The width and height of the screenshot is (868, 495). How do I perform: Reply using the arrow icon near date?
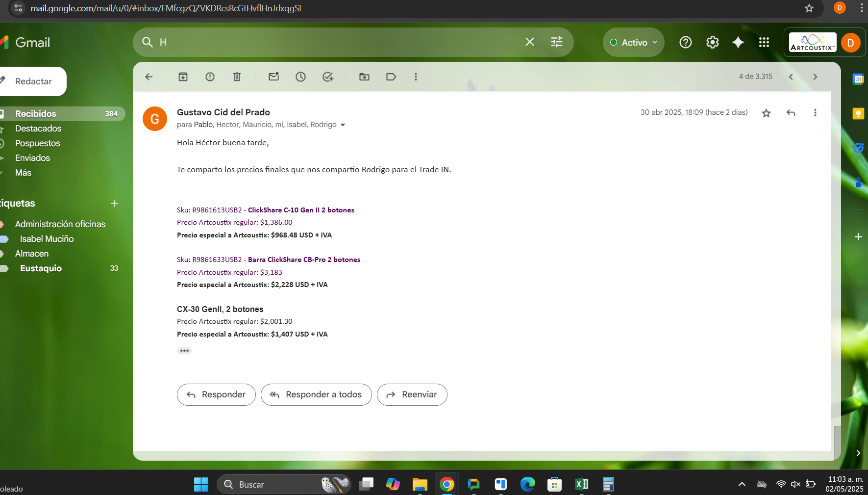791,113
